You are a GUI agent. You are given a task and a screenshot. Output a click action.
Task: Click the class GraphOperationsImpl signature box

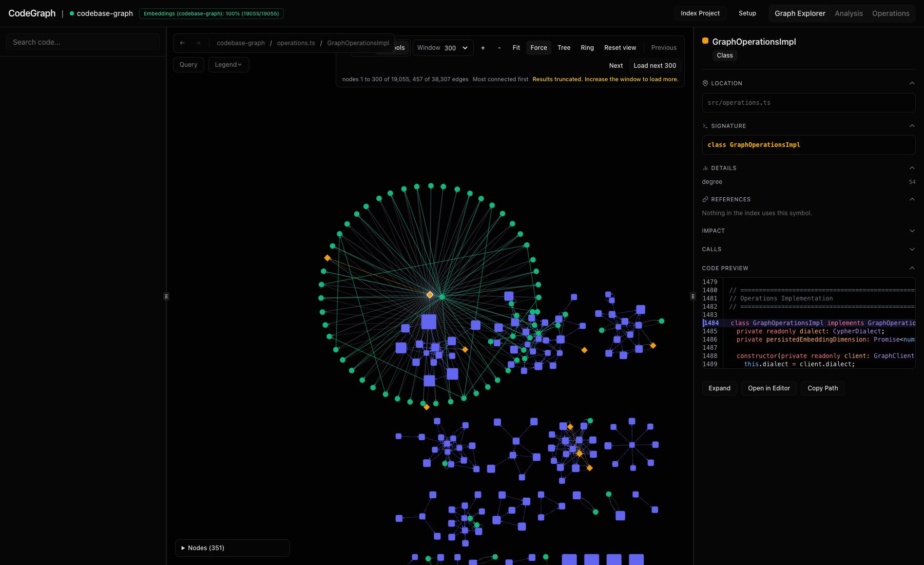[808, 145]
